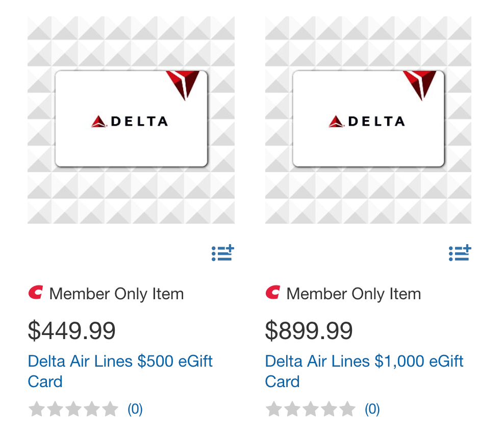
Task: Click the $449.99 price text
Action: (71, 330)
